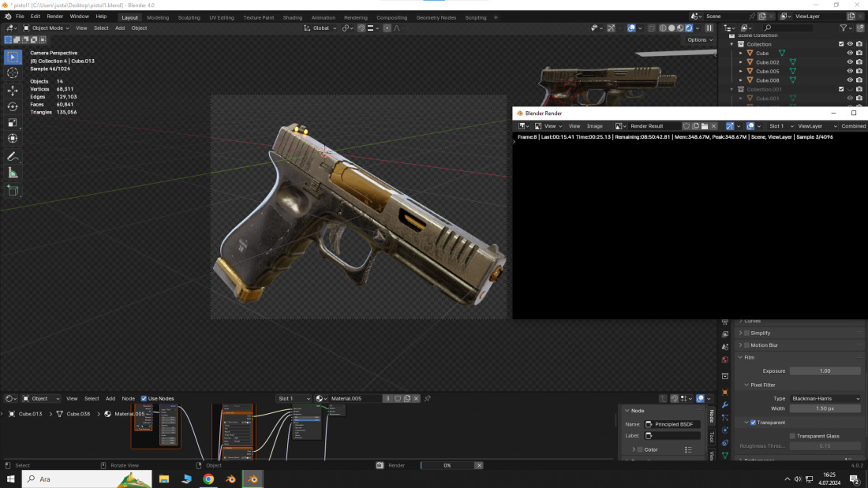Toggle X-ray mode in the viewport header

pyautogui.click(x=652, y=28)
